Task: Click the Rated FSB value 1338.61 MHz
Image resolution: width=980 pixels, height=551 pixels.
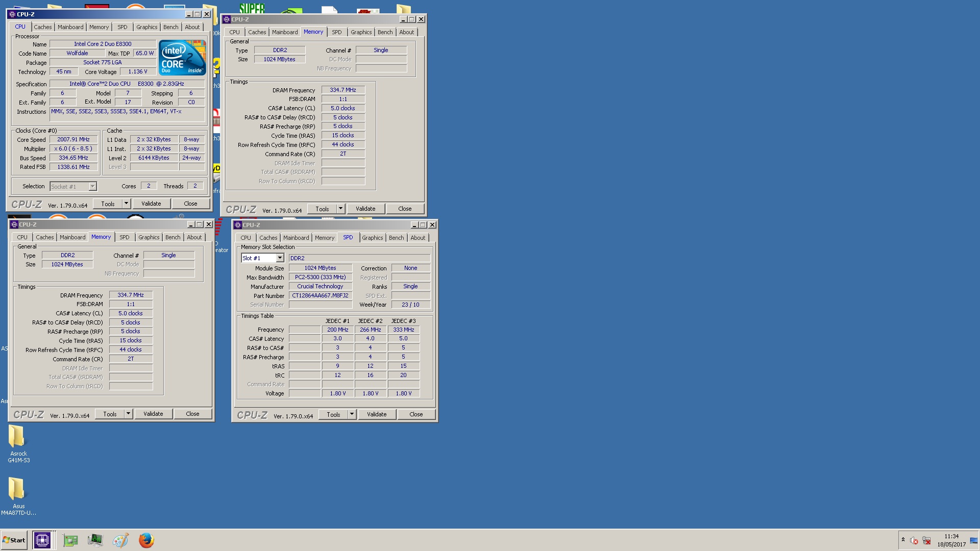Action: (73, 167)
